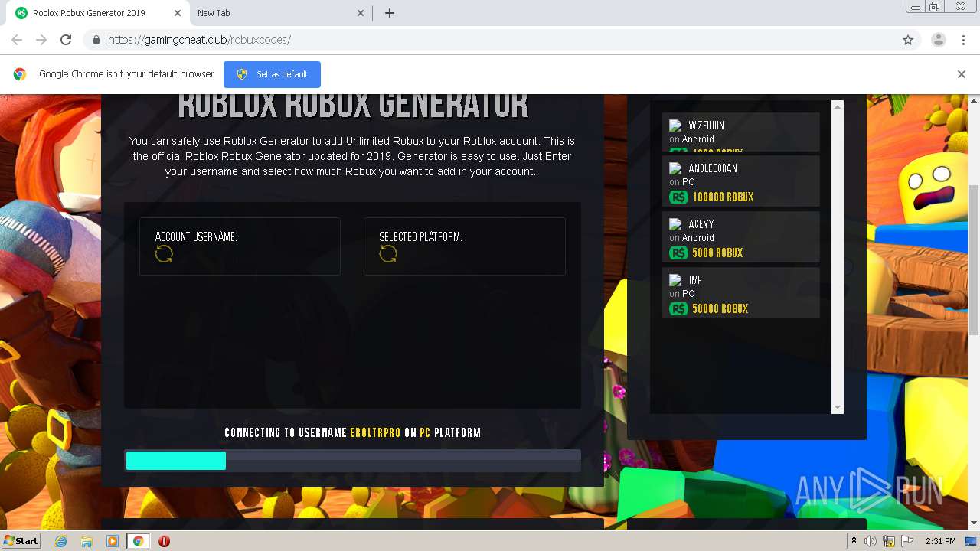Click the Action Center flag tray icon
Viewport: 980px width, 551px height.
click(907, 541)
